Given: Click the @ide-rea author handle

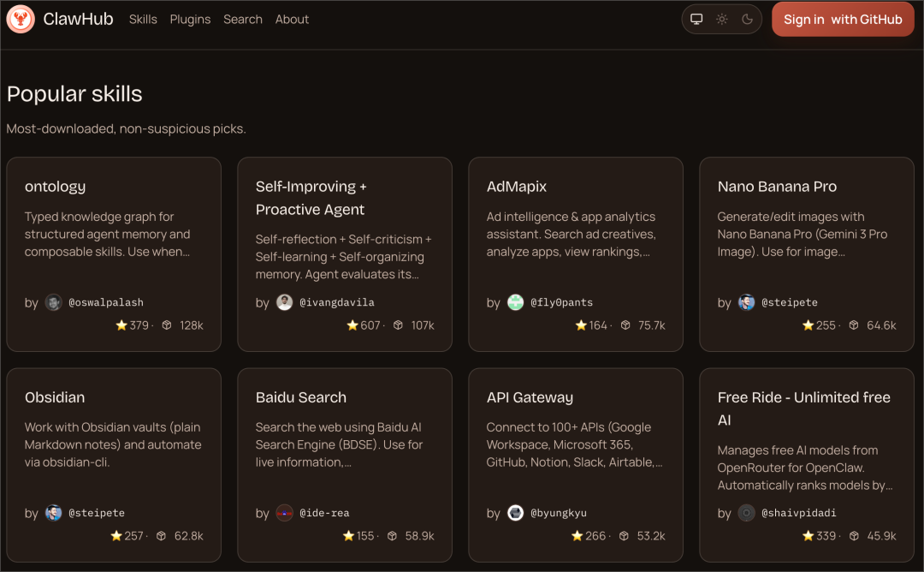Looking at the screenshot, I should coord(325,513).
